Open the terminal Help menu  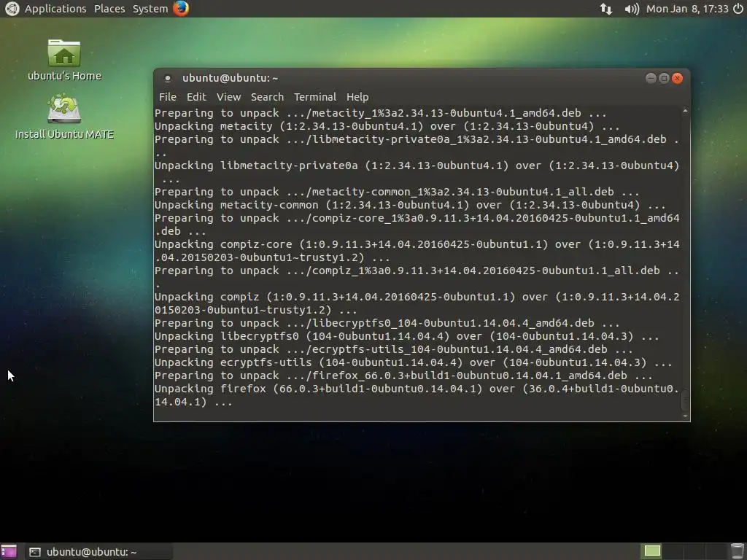(x=357, y=97)
